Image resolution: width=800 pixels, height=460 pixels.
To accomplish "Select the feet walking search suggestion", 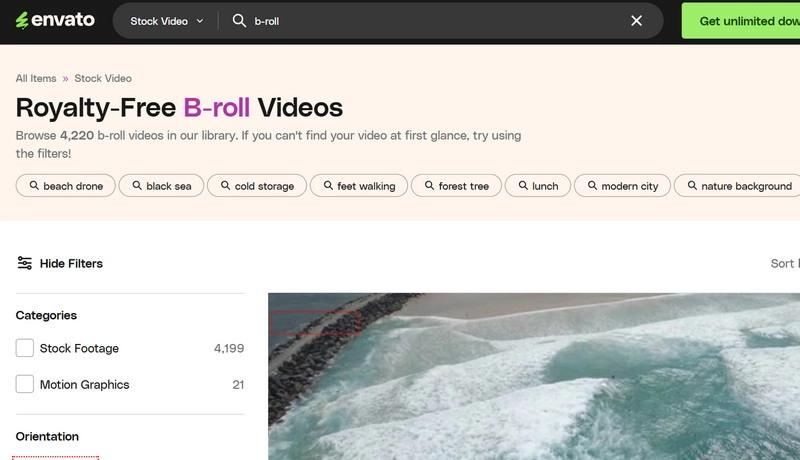I will pos(359,186).
